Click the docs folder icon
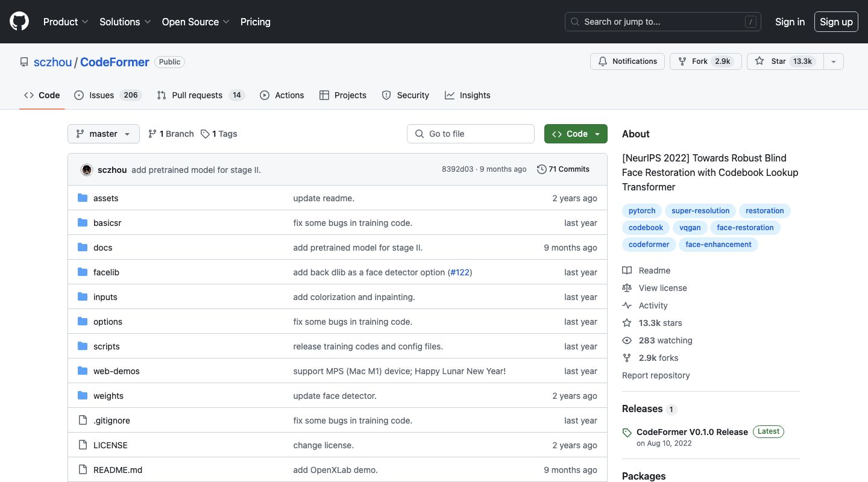This screenshot has height=482, width=868. coord(83,248)
